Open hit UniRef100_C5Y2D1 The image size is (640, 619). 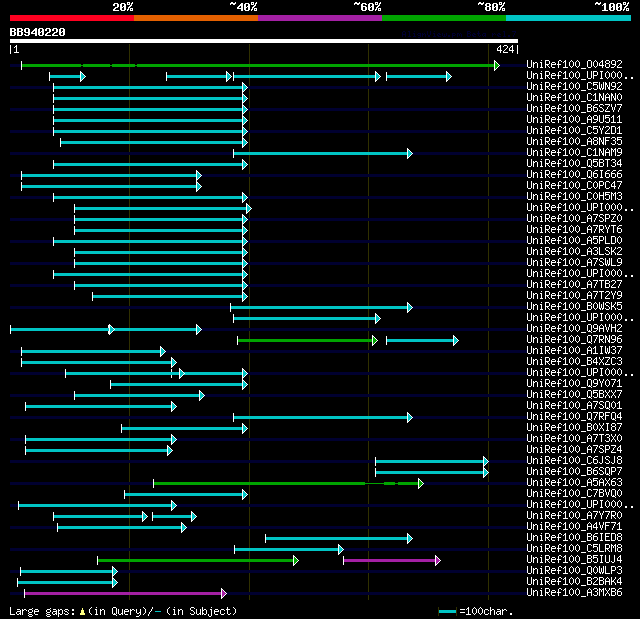click(574, 130)
